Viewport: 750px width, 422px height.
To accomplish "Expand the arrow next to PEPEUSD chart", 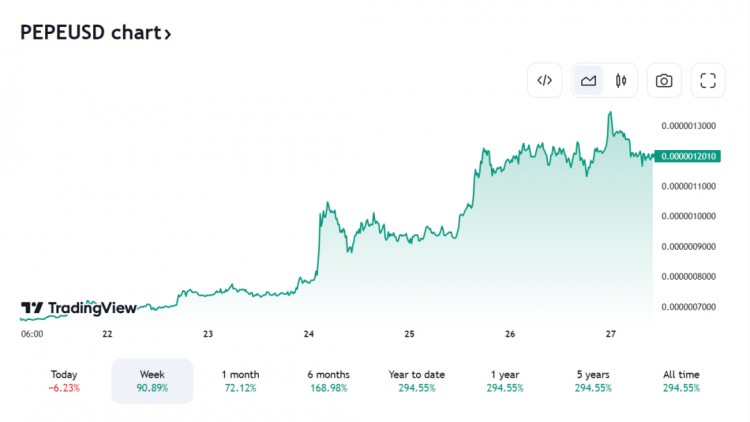I will (x=167, y=34).
